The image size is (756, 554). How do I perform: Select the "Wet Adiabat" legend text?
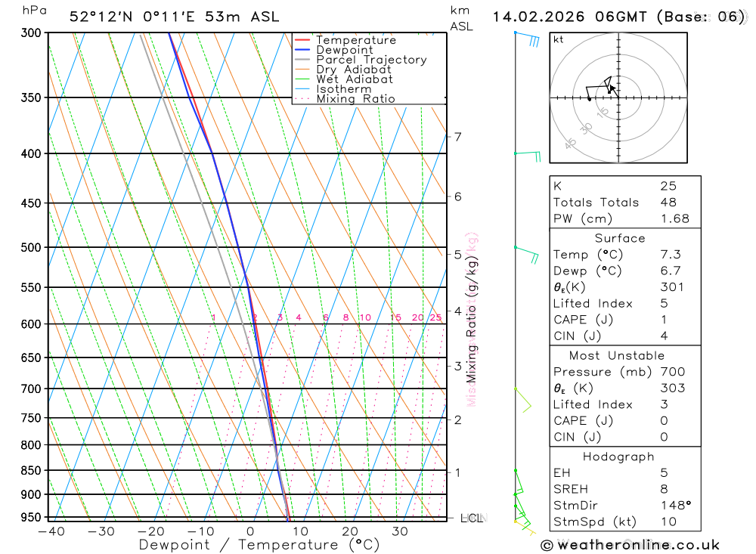click(x=355, y=79)
